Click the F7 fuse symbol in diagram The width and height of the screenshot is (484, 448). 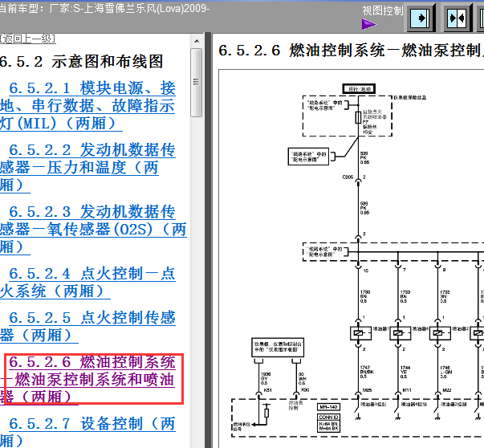[358, 118]
